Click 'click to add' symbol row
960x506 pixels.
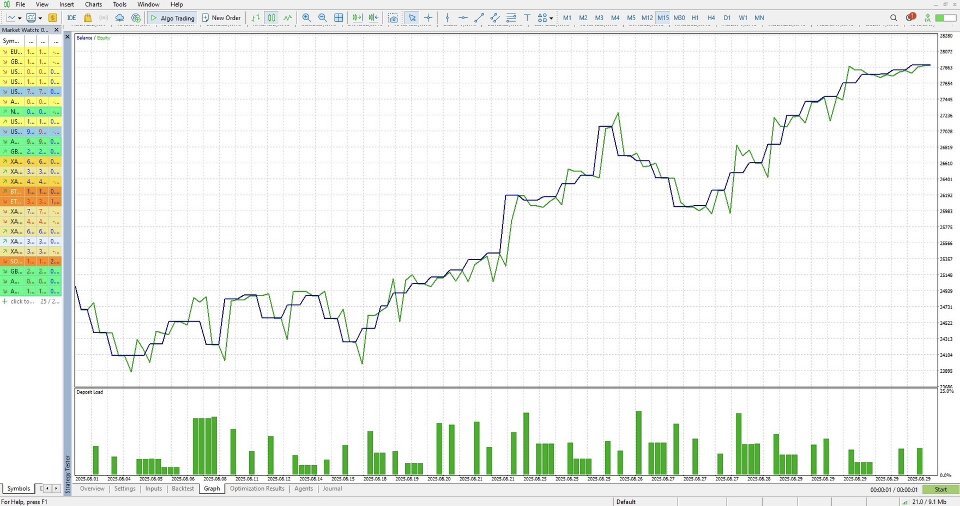tap(31, 301)
